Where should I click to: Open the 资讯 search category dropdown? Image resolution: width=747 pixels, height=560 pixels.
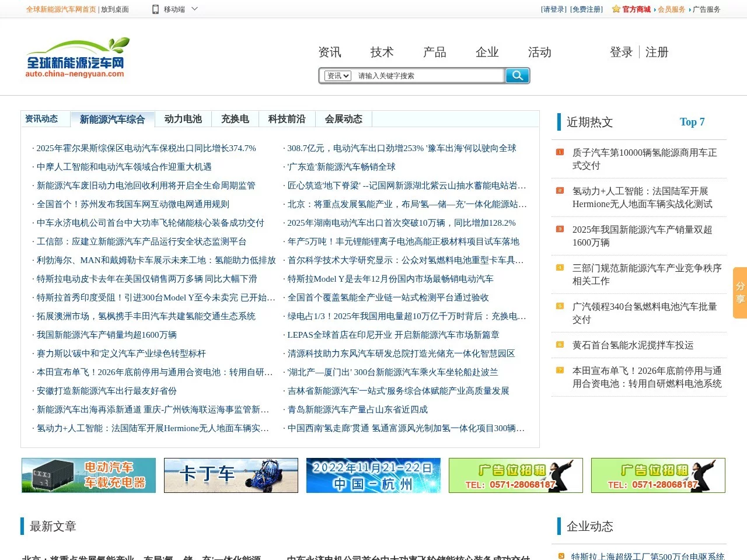coord(337,75)
